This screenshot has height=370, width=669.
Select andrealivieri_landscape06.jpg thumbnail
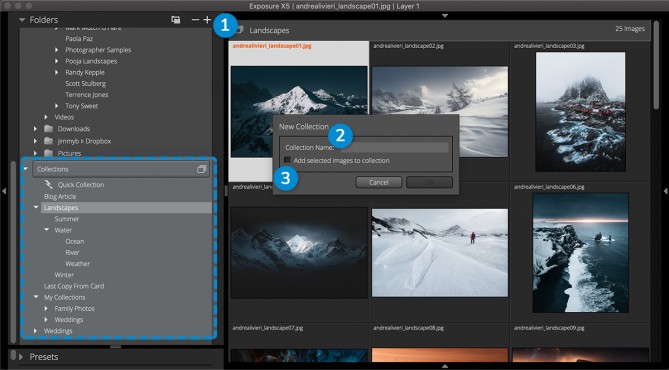coord(580,253)
